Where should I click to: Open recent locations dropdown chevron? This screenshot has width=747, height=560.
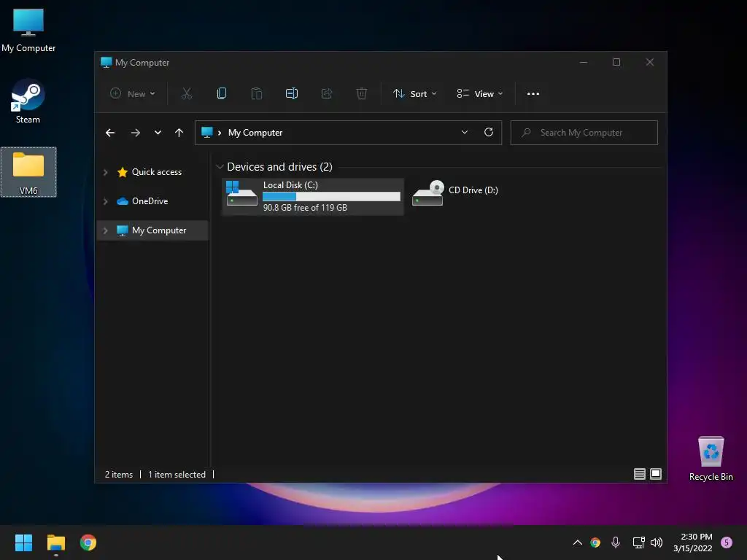[158, 133]
